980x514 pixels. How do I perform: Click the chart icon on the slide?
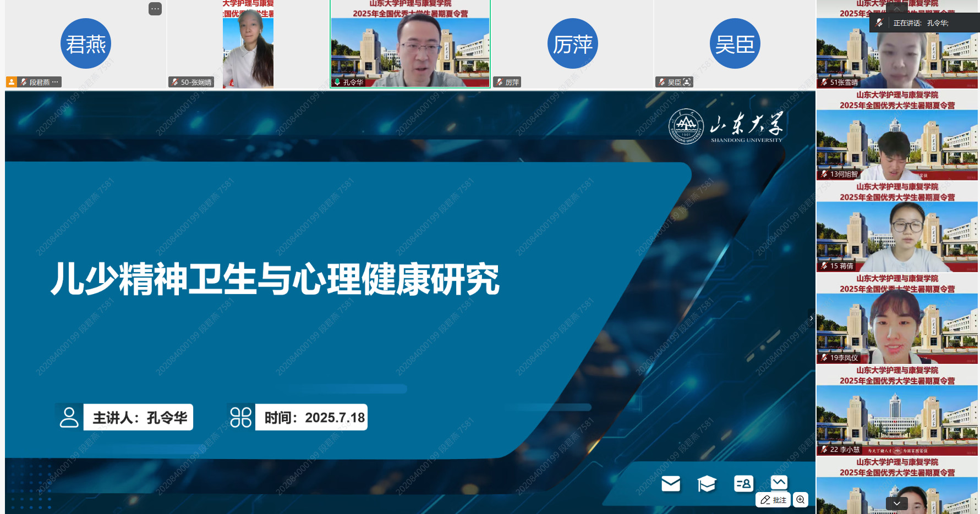click(x=779, y=482)
